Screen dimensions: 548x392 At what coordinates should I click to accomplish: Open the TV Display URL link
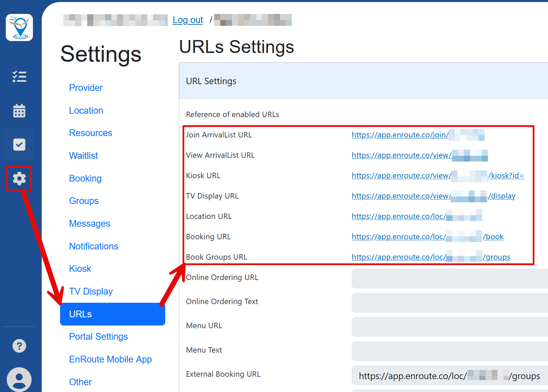(434, 196)
